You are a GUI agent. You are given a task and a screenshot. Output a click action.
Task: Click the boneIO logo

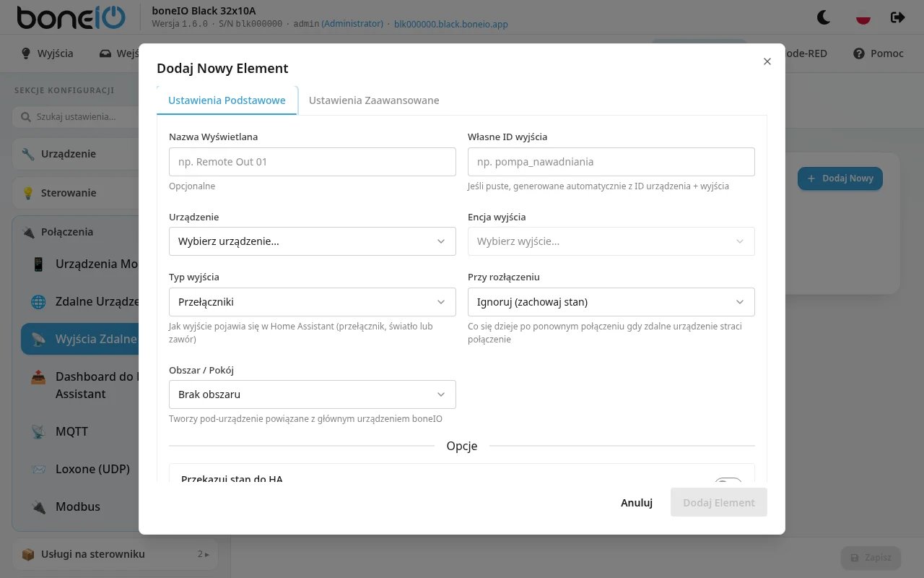click(x=71, y=17)
